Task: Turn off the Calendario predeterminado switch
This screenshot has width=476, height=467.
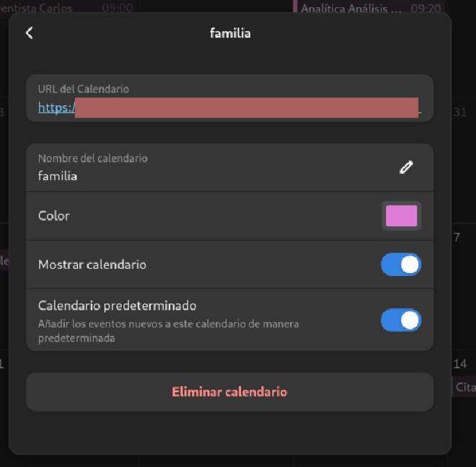Action: click(401, 320)
